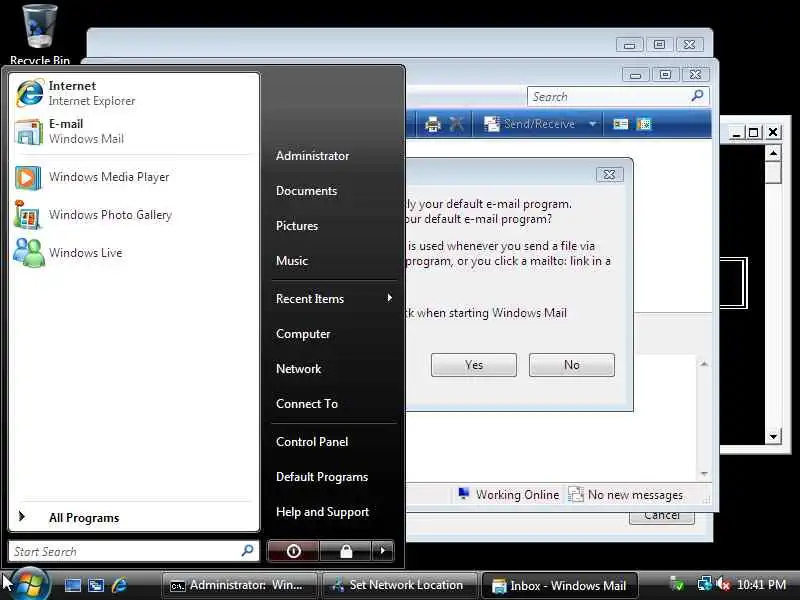
Task: Open Pictures from Start menu
Action: (x=296, y=226)
